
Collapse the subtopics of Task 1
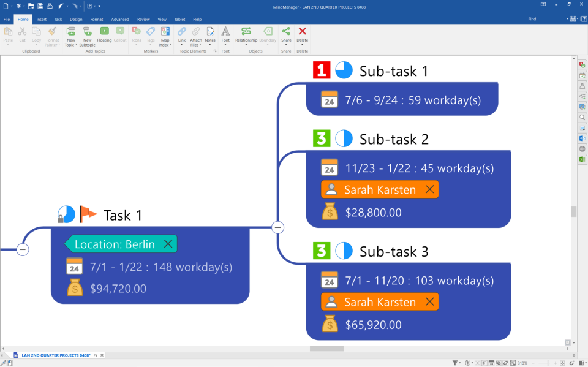pyautogui.click(x=278, y=227)
